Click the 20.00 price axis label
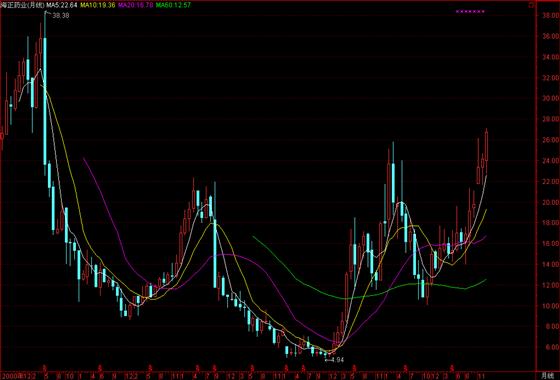The height and width of the screenshot is (380, 560). [550, 202]
